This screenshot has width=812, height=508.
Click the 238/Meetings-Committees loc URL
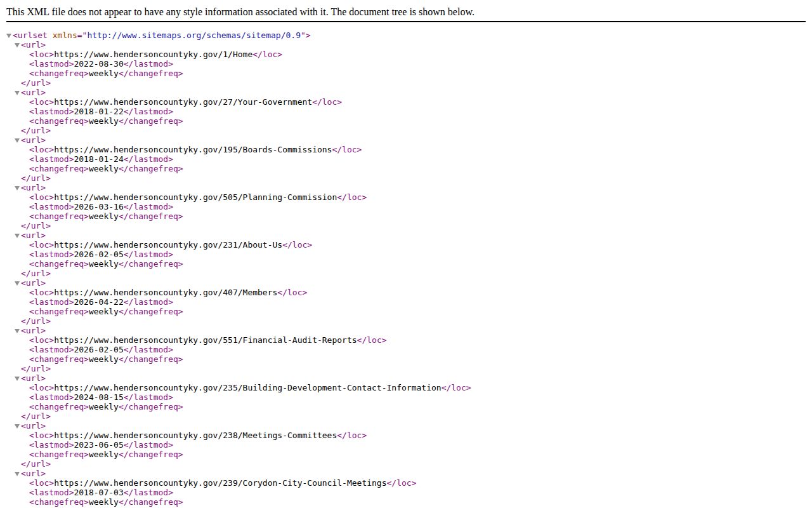pos(195,436)
